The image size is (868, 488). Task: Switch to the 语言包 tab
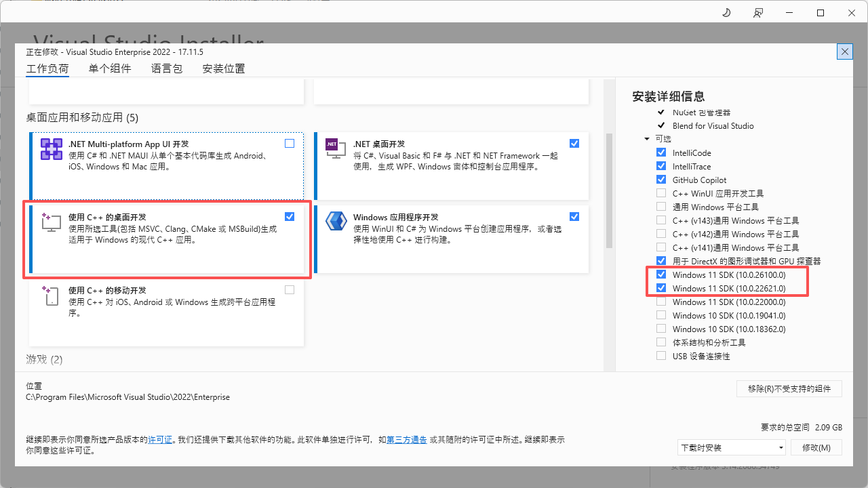167,68
